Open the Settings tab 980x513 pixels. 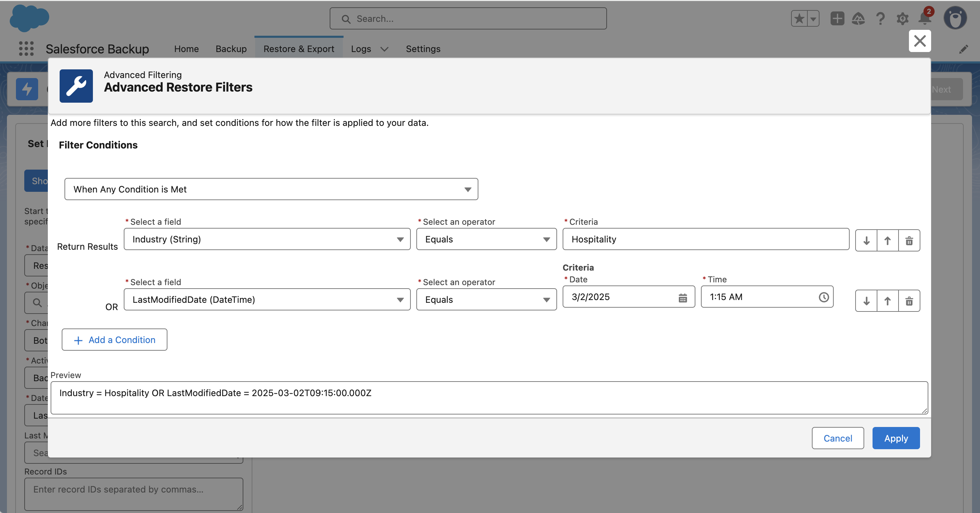click(423, 49)
